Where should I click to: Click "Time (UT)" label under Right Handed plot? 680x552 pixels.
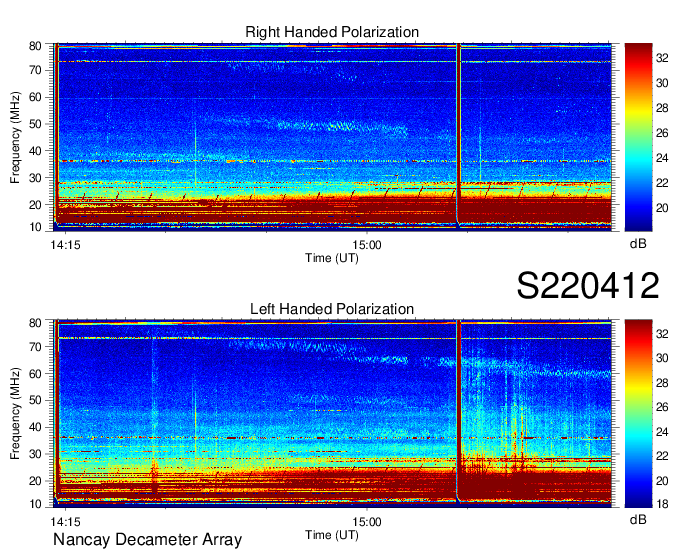[332, 258]
